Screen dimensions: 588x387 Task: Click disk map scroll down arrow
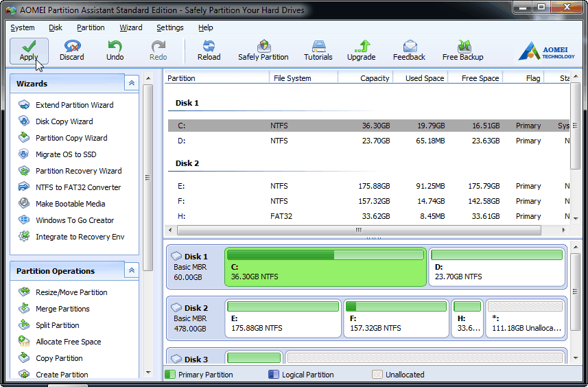click(576, 358)
